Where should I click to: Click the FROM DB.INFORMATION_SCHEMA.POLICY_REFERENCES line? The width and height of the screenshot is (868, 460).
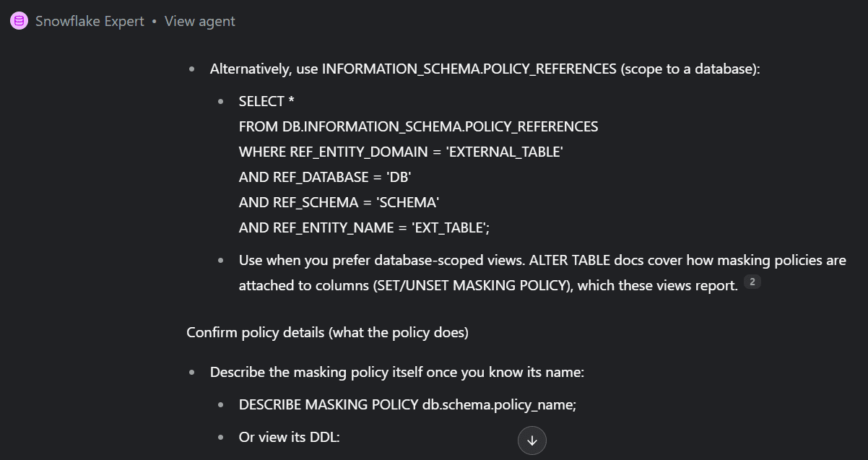coord(418,126)
